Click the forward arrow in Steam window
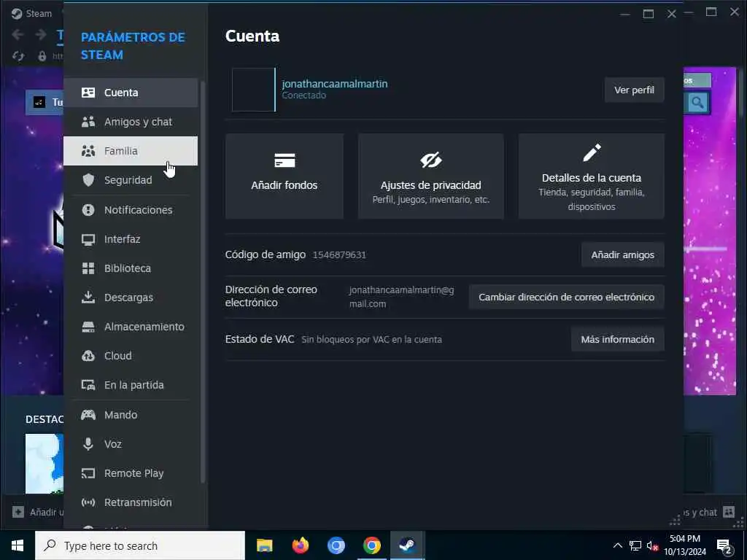 (x=41, y=34)
